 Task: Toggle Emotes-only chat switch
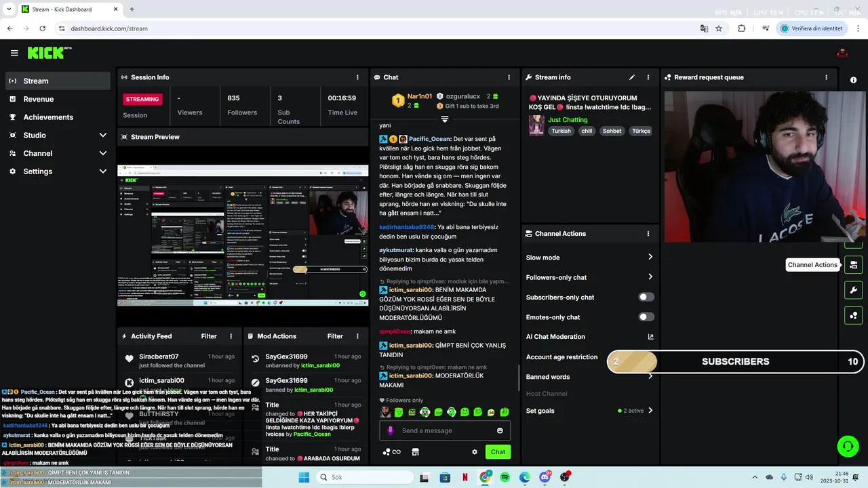pos(646,317)
